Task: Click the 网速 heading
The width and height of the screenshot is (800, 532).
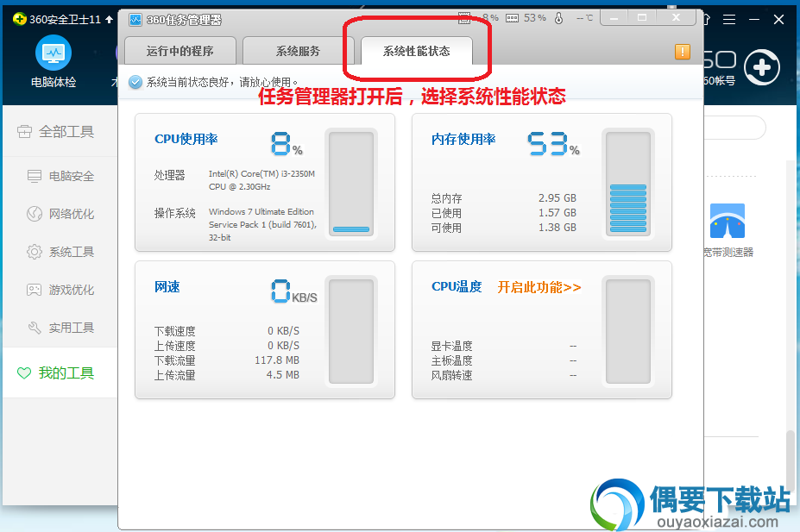Action: coord(167,287)
